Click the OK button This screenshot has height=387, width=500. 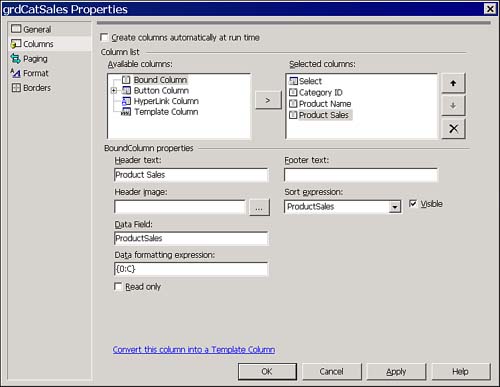tap(267, 371)
